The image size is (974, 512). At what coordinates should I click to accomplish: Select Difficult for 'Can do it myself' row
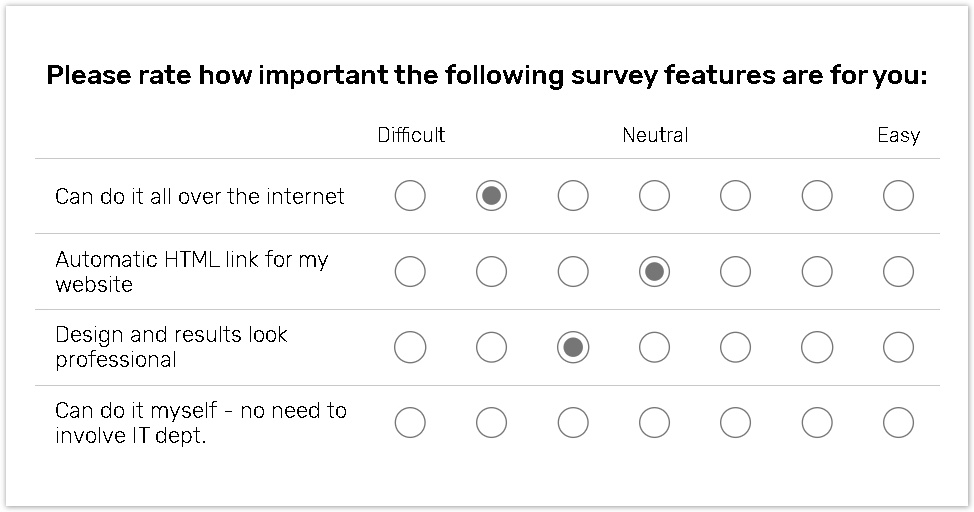coord(410,423)
